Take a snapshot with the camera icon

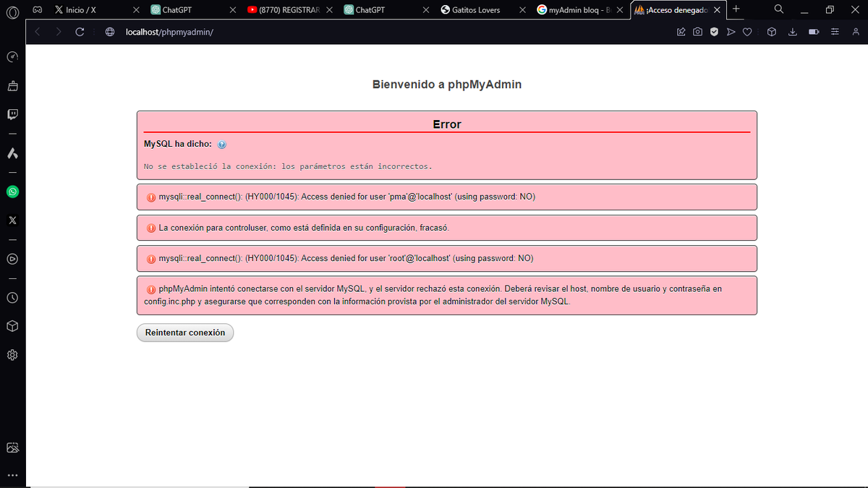697,32
